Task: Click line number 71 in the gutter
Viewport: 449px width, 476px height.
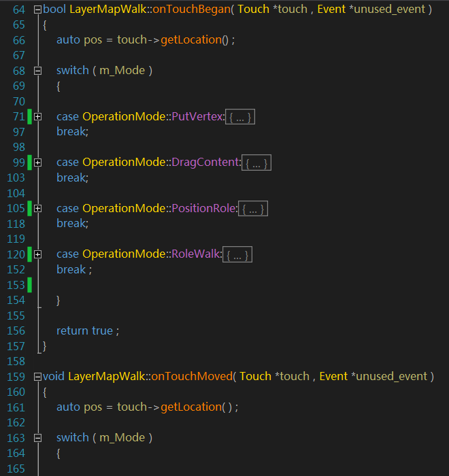Action: 19,116
